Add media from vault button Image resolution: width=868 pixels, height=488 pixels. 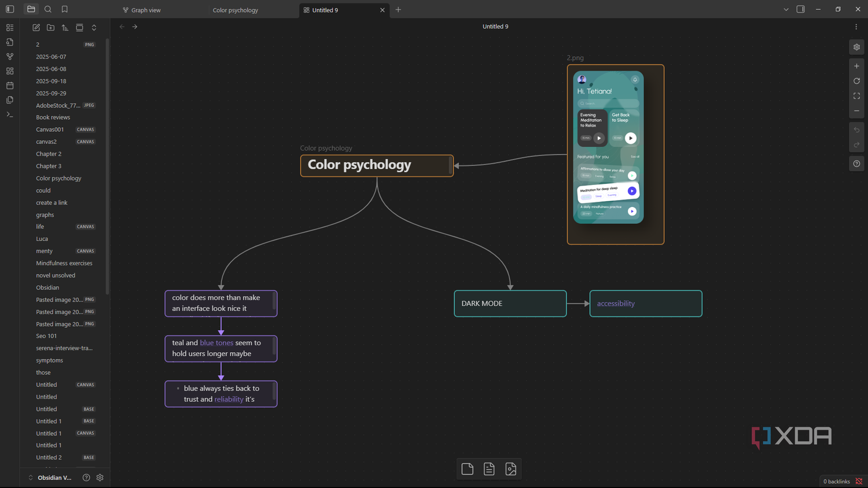[x=511, y=469]
